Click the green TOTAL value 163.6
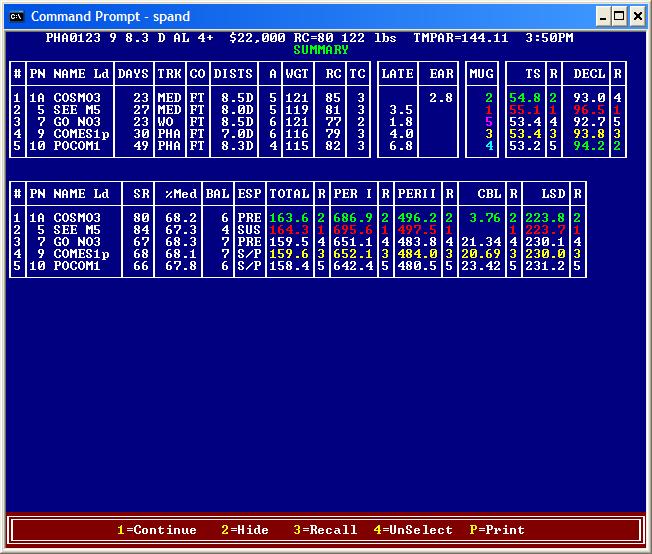The image size is (652, 554). point(289,218)
